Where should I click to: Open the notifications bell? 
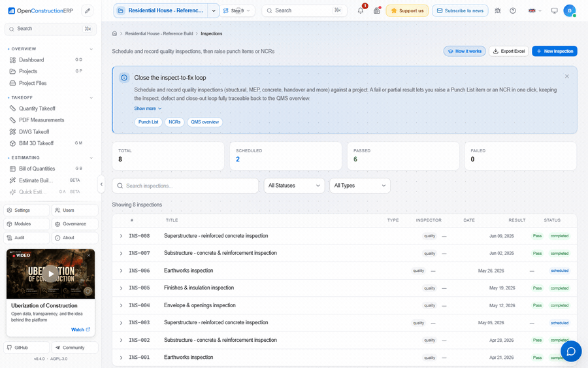pyautogui.click(x=361, y=10)
